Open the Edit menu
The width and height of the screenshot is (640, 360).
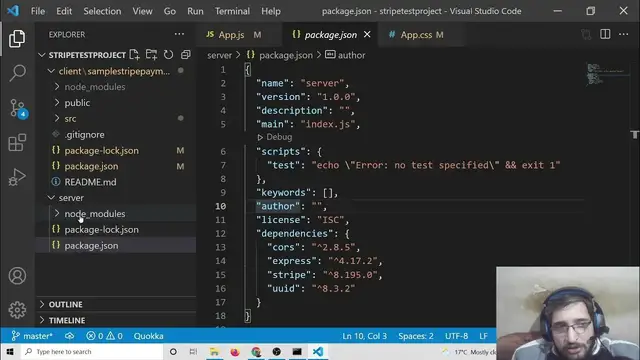point(64,11)
